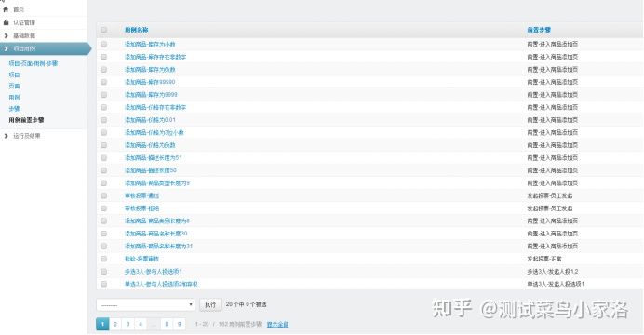Click 发起投票-员工发起 in the 审核投票-通过 row
This screenshot has width=644, height=335.
click(549, 195)
